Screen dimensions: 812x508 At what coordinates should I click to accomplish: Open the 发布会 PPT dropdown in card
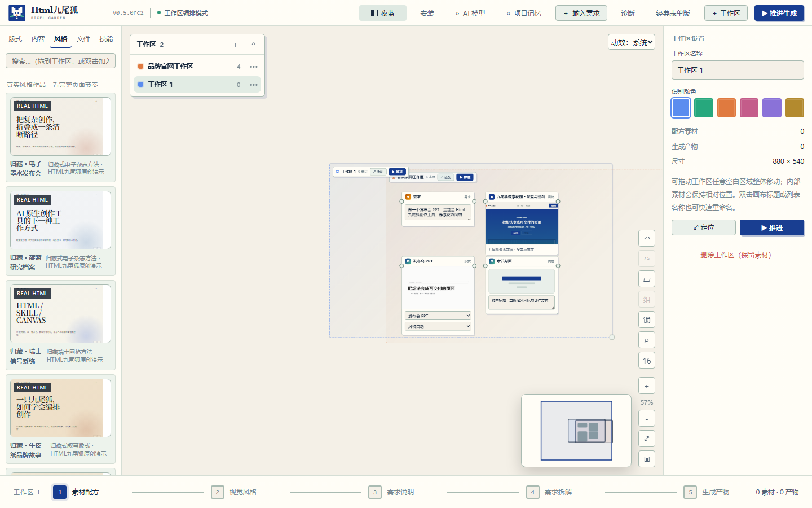tap(438, 316)
